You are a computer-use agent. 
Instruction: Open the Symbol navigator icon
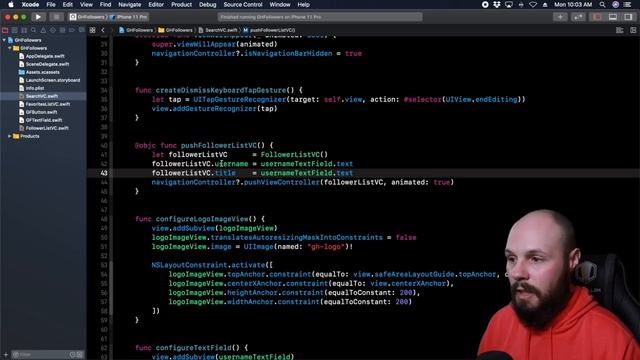[x=24, y=30]
